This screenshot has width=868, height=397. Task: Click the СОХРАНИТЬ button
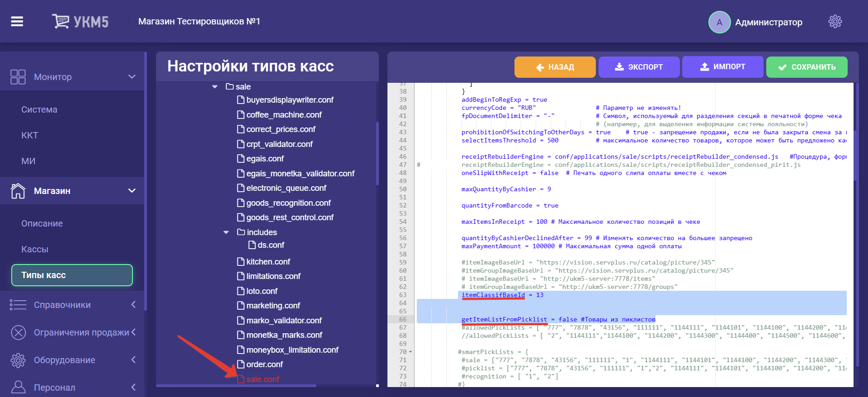[807, 67]
